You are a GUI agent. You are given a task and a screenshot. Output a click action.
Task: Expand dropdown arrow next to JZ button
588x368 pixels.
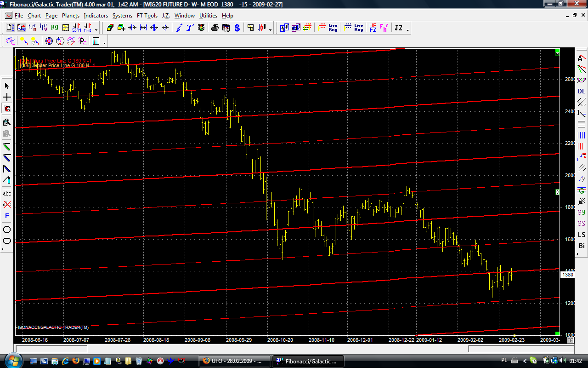click(x=407, y=30)
